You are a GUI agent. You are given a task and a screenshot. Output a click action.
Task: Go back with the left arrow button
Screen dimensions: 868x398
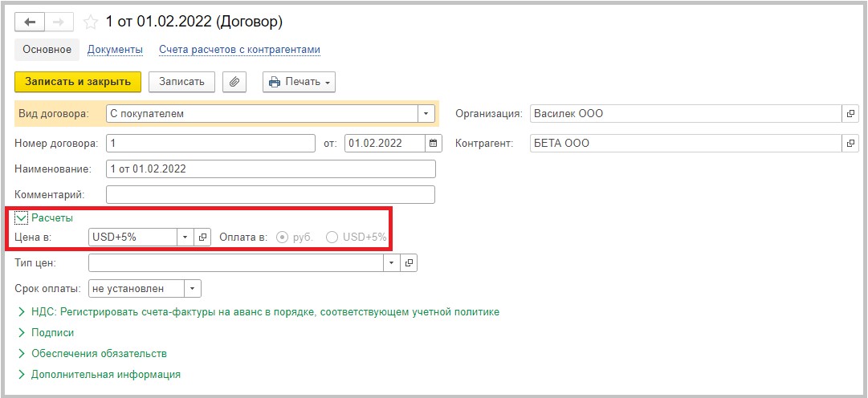point(30,22)
